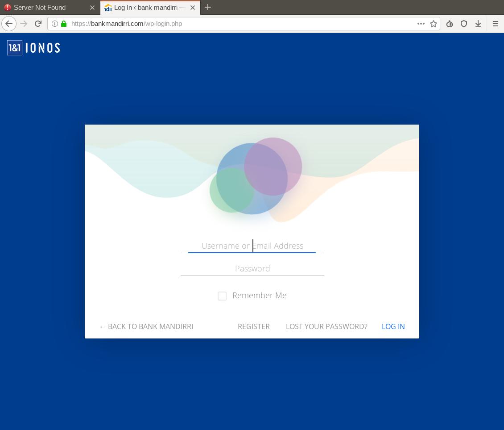The width and height of the screenshot is (504, 430).
Task: Open the shield protection icon
Action: [x=463, y=24]
